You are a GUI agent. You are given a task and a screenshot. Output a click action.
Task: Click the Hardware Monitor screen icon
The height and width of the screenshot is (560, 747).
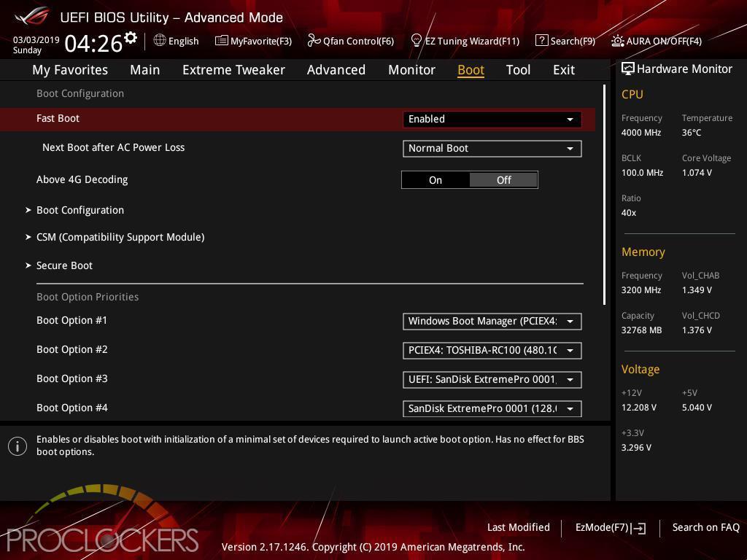pos(628,69)
